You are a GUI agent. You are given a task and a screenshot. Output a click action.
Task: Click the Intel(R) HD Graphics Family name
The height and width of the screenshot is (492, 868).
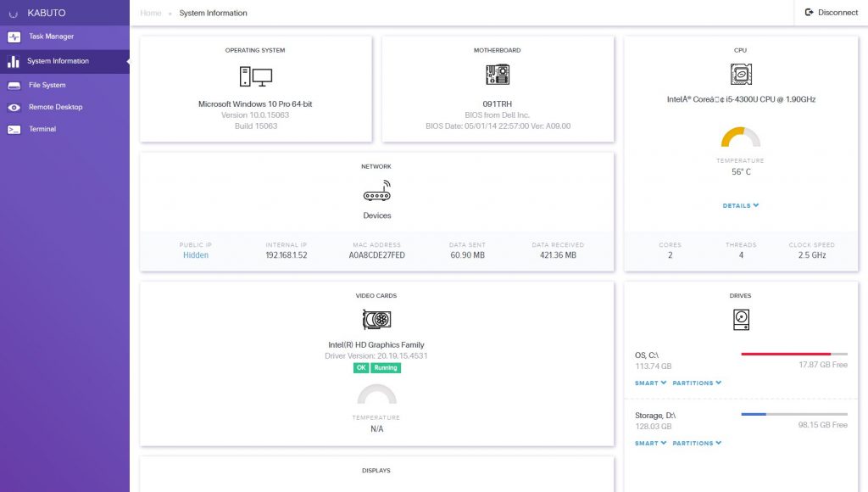tap(376, 344)
